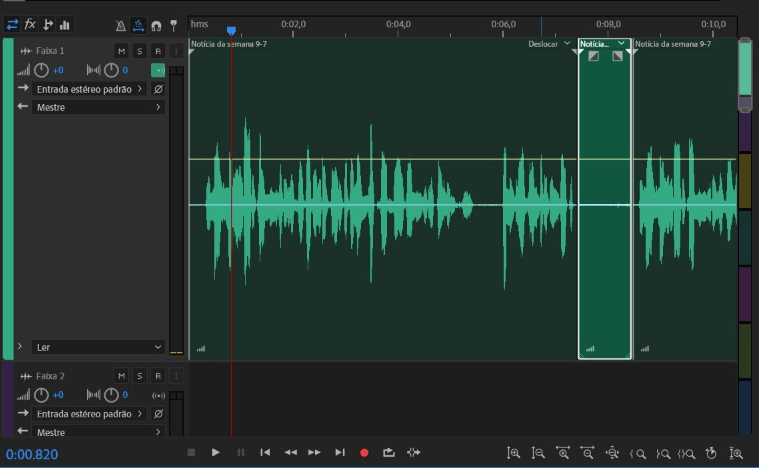Viewport: 759px width, 469px height.
Task: Click the Faixa 2 track name
Action: 50,376
